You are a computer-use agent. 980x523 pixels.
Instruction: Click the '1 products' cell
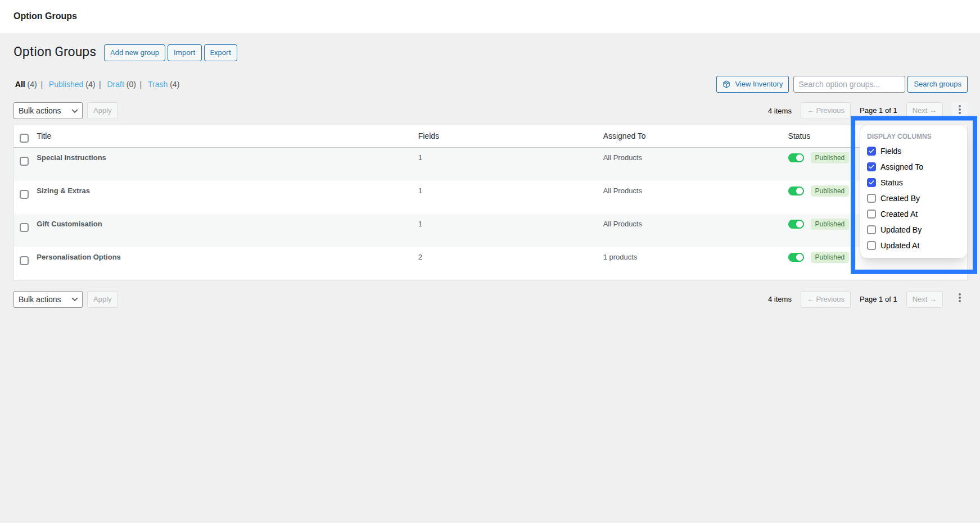620,257
